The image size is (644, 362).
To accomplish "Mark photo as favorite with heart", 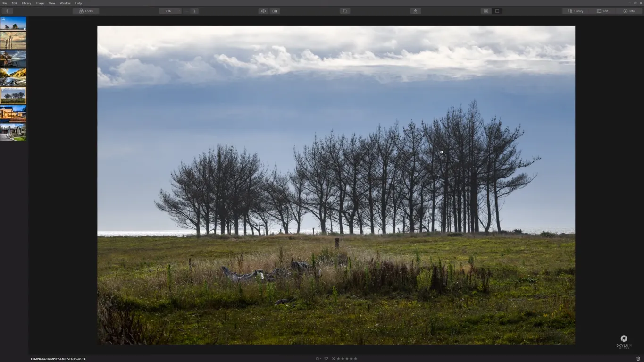I will point(326,359).
